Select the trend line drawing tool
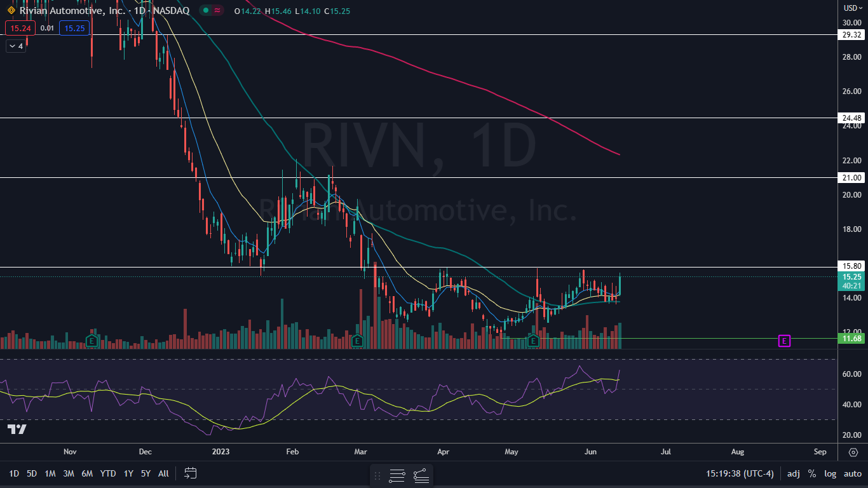 [x=421, y=475]
